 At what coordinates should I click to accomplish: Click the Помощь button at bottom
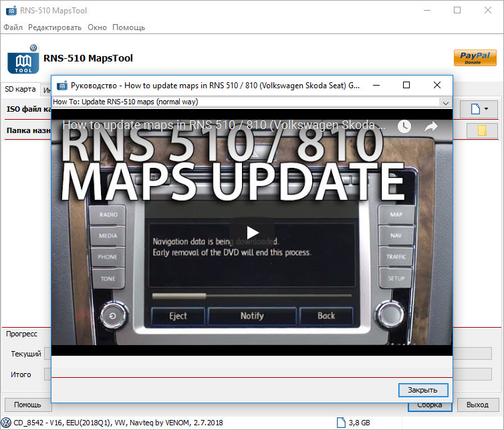pyautogui.click(x=27, y=405)
